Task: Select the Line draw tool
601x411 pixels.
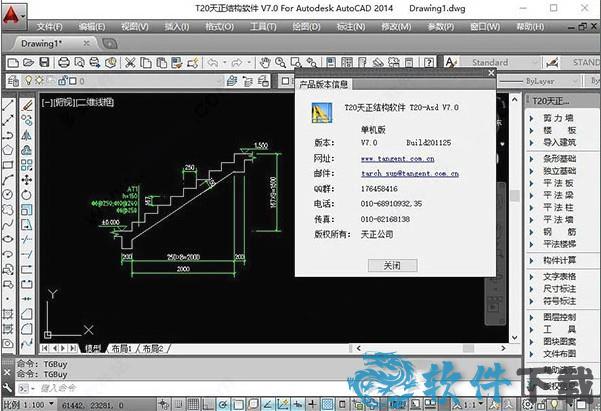Action: pos(8,104)
